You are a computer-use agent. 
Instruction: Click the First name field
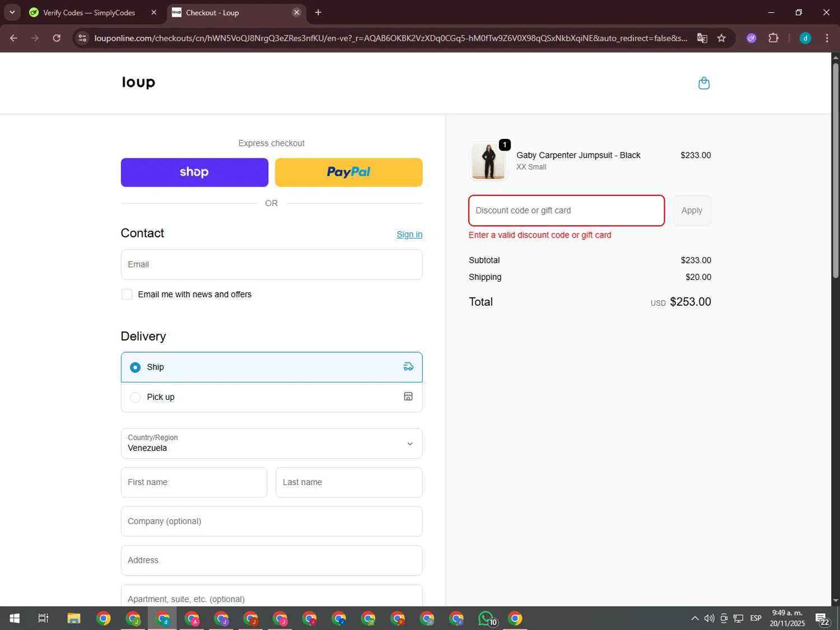(194, 482)
